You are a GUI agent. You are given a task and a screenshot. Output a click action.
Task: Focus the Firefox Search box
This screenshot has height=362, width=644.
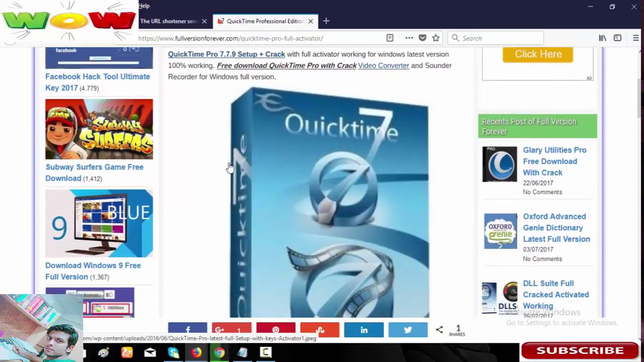(496, 38)
